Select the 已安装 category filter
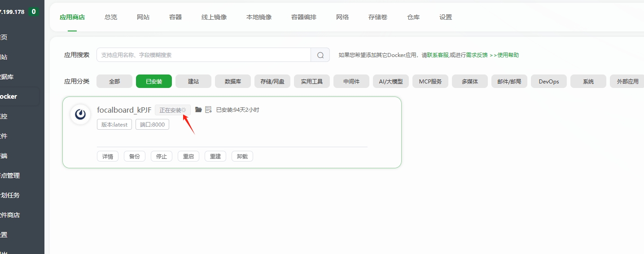 (x=154, y=81)
